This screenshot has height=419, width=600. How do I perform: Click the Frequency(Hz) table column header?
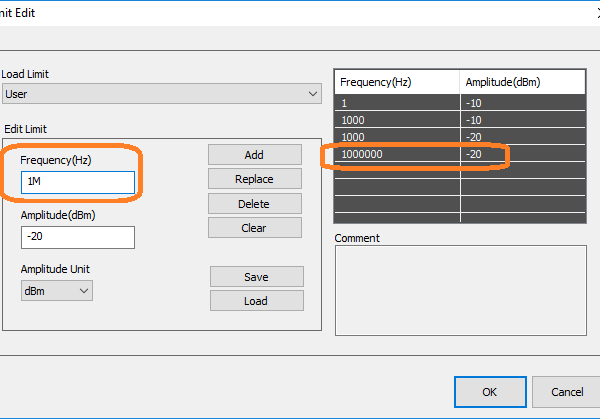coord(397,81)
